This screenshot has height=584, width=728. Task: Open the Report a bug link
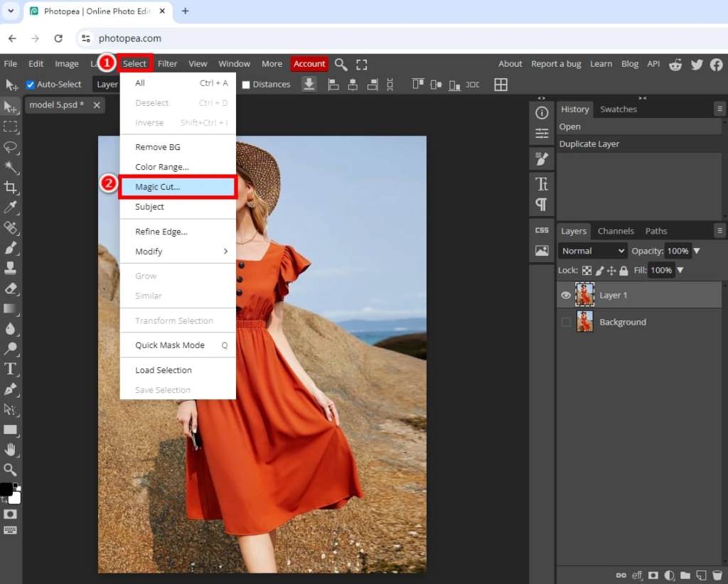pos(556,63)
